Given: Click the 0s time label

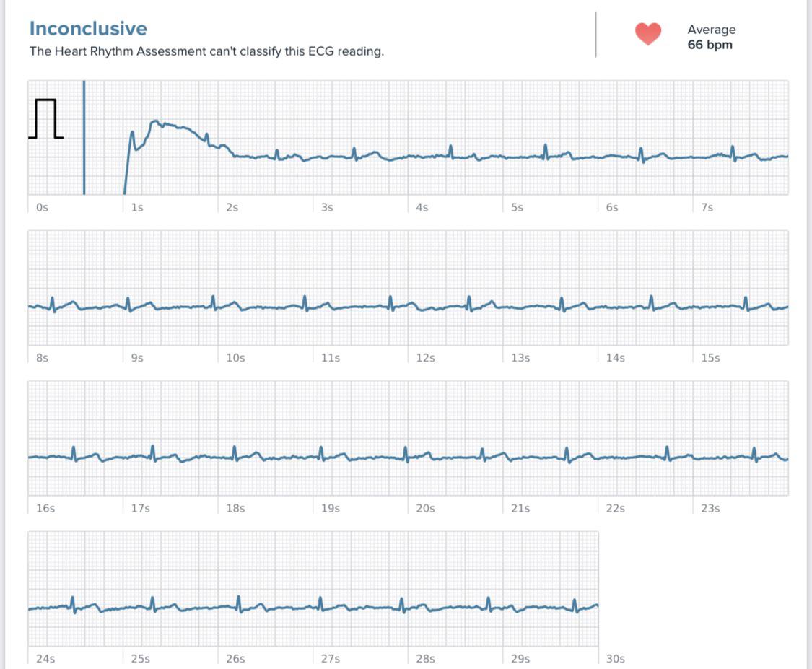Looking at the screenshot, I should click(x=42, y=208).
